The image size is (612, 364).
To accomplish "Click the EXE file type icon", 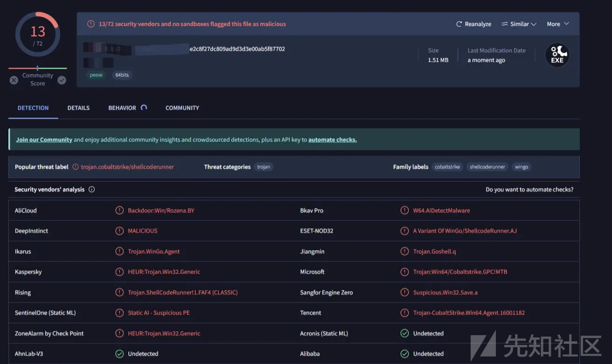I will coord(557,55).
